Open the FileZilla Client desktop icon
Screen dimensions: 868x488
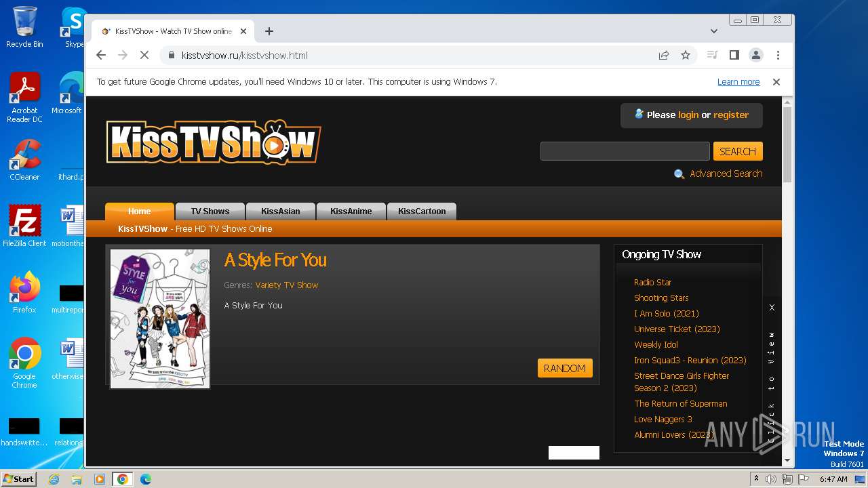point(24,226)
